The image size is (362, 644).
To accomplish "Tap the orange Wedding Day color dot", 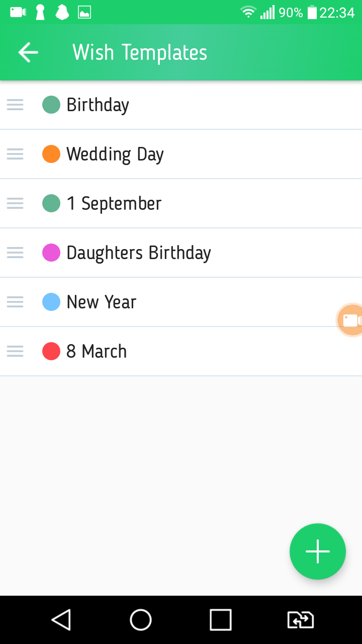I will click(x=51, y=154).
